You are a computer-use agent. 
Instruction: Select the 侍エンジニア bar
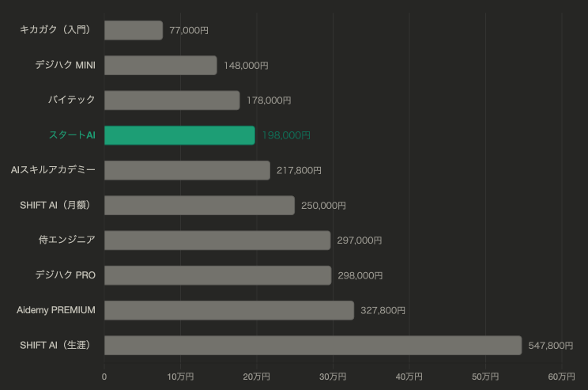[217, 240]
